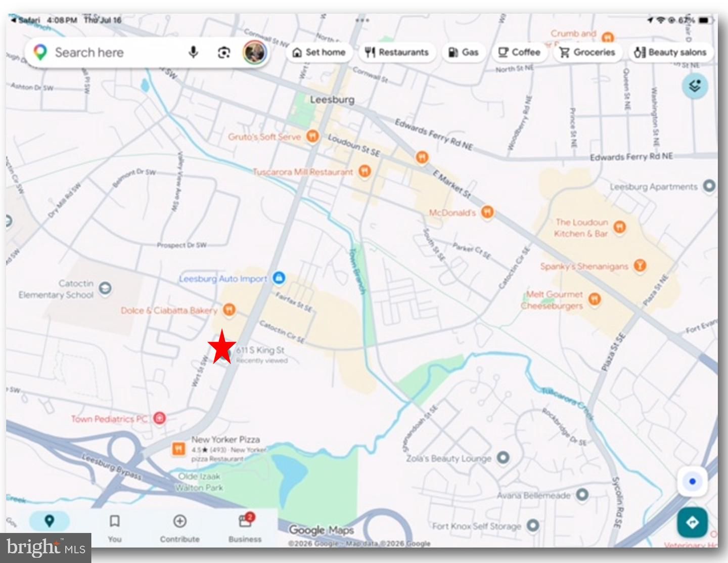This screenshot has height=563, width=728.
Task: Open the Business tab
Action: click(x=245, y=528)
